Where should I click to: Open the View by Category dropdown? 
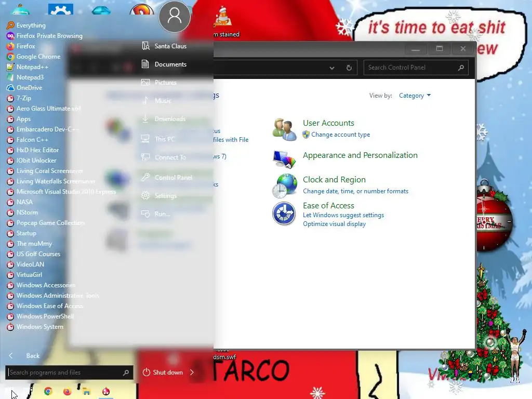point(415,96)
